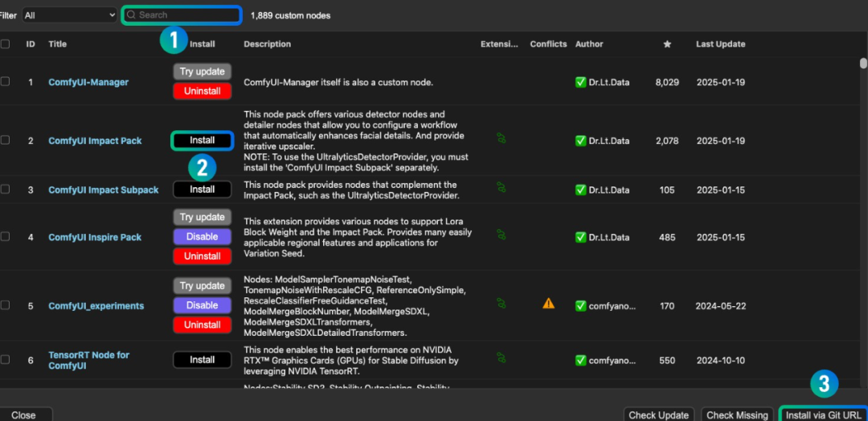Screen dimensions: 868x421
Task: Uninstall ComfyUI Inspire Pack
Action: point(202,256)
